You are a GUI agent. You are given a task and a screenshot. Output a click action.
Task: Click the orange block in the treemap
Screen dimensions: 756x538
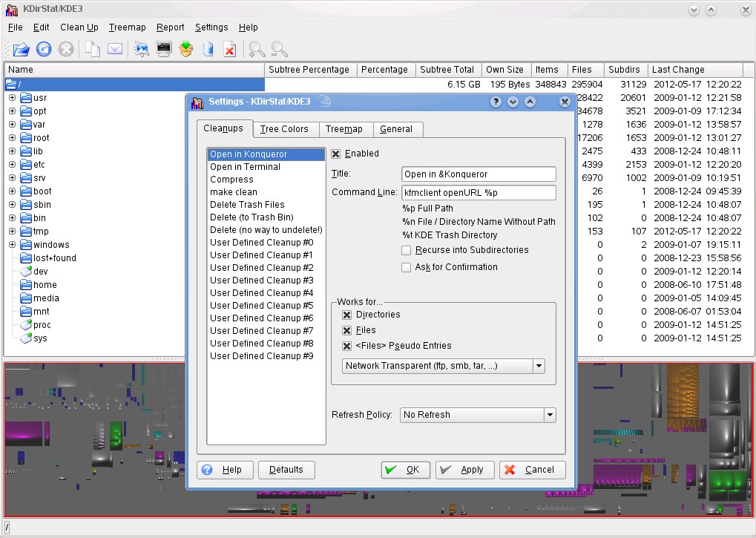[x=684, y=391]
